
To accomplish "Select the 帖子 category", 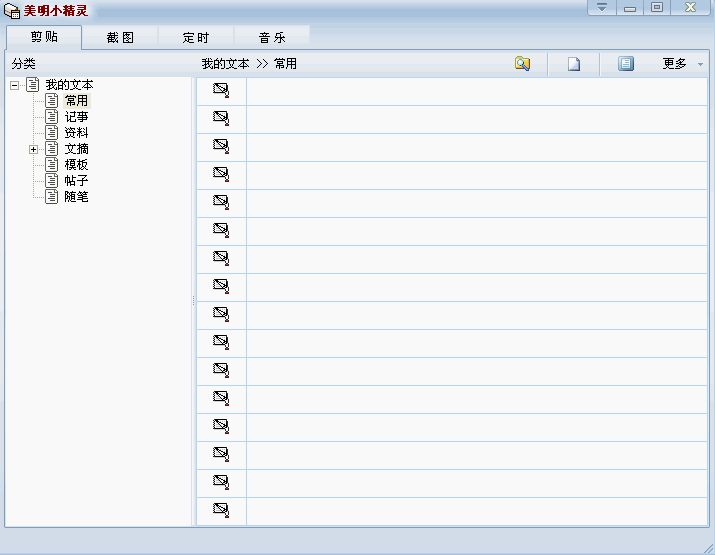I will click(x=76, y=181).
